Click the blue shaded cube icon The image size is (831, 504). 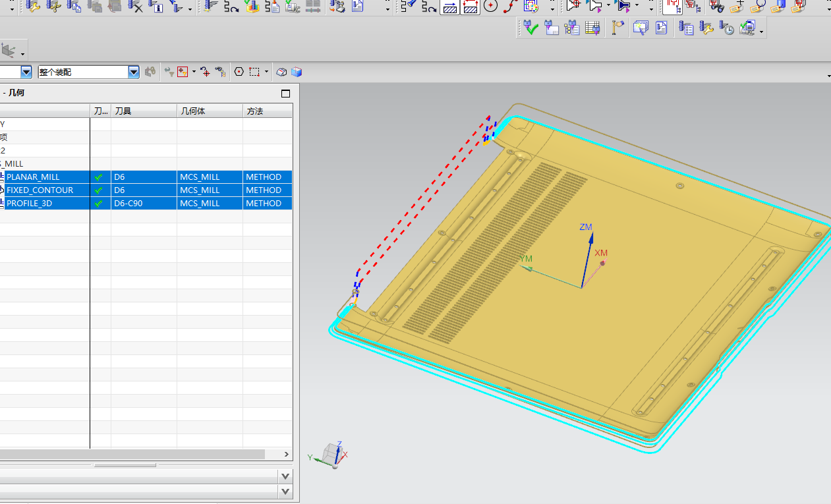click(x=297, y=72)
